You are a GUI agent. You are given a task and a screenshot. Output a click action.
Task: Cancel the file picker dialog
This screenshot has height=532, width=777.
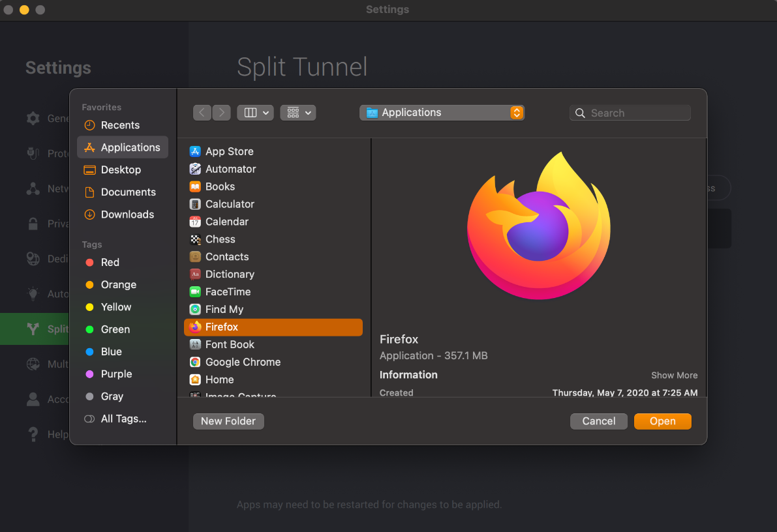[x=598, y=421]
